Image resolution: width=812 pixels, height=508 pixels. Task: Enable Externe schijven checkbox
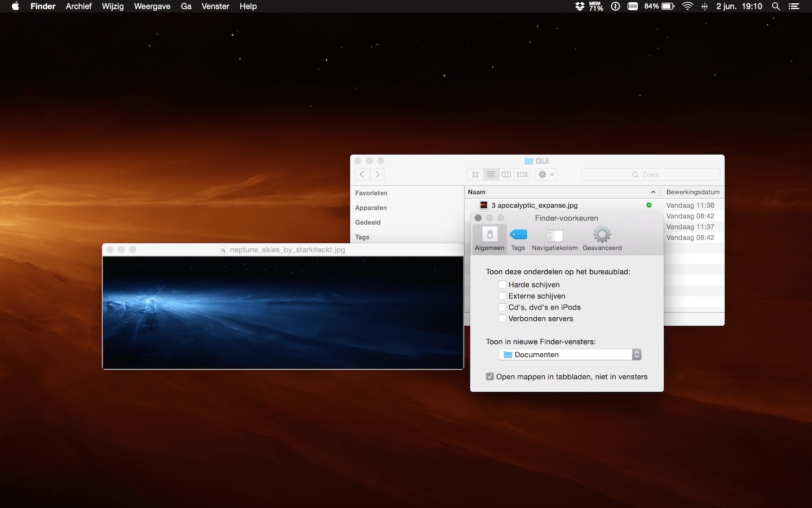[x=502, y=296]
